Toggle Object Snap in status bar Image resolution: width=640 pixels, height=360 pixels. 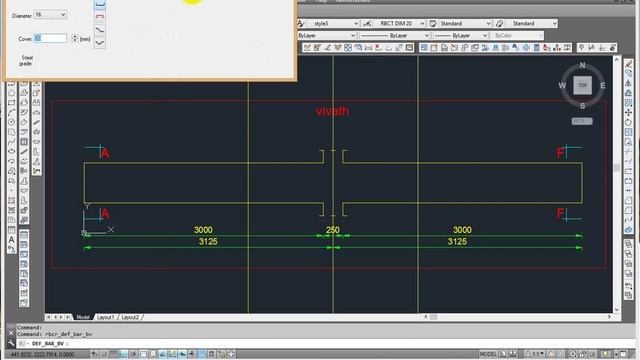(143, 354)
